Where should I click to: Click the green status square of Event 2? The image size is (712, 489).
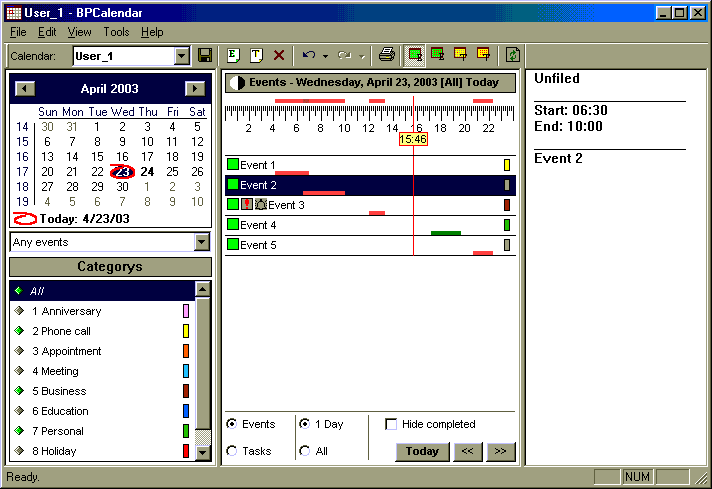pos(233,184)
